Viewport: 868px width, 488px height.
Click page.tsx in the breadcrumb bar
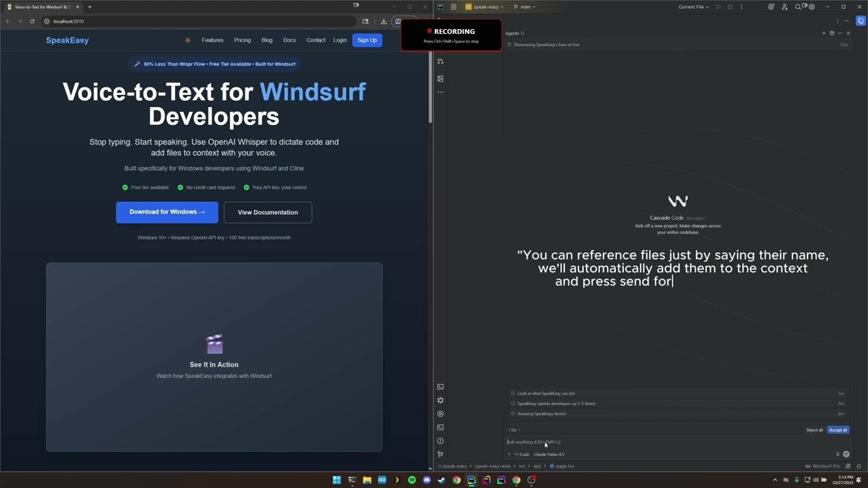562,466
